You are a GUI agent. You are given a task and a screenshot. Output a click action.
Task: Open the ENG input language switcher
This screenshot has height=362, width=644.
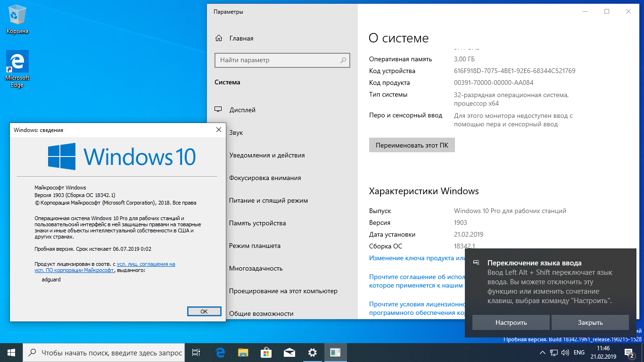pos(579,353)
